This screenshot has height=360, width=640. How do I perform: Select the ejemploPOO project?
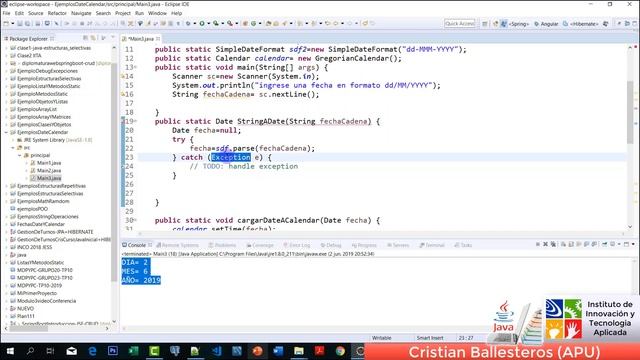coord(32,209)
